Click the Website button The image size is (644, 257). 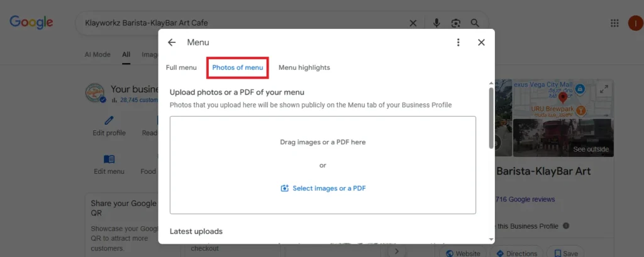[462, 253]
